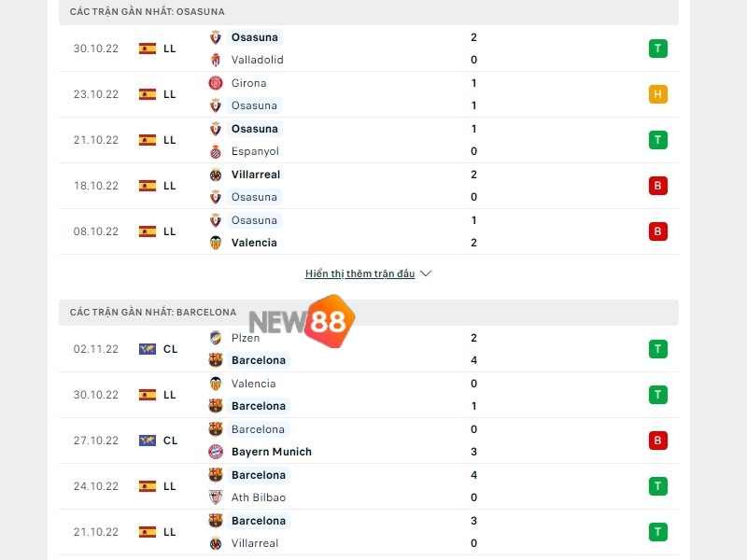Click the CL label on the 27.10.22 row
747x560 pixels.
click(x=171, y=440)
